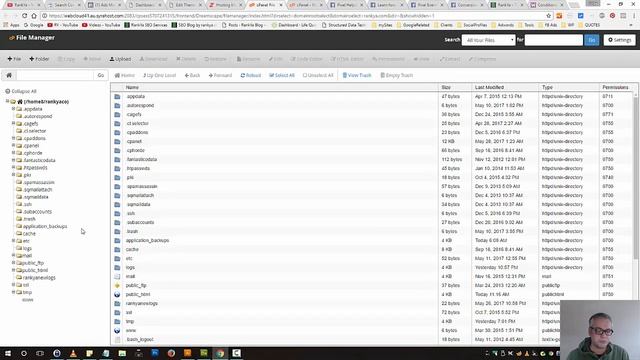Click the blue search Go button
The width and height of the screenshot is (640, 360).
point(591,40)
